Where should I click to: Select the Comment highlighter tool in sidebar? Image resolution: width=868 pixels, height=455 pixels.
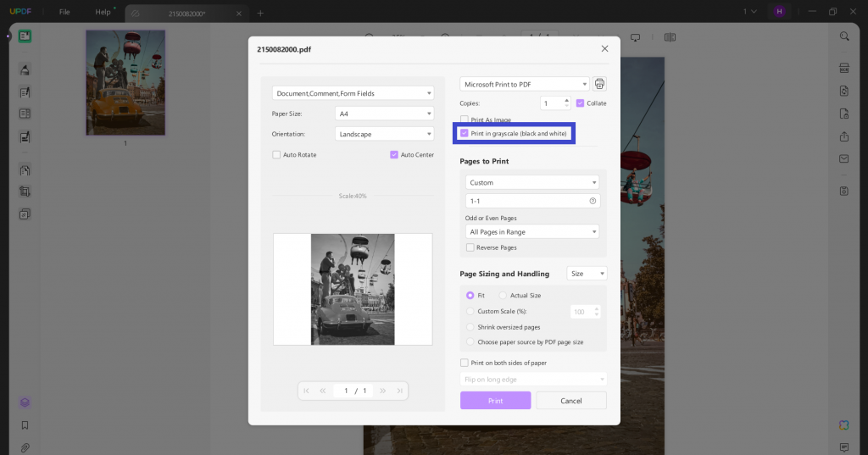(25, 69)
